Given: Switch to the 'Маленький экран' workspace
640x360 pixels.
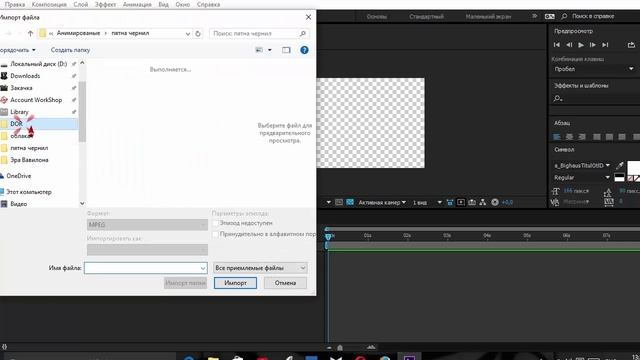Looking at the screenshot, I should [x=488, y=16].
